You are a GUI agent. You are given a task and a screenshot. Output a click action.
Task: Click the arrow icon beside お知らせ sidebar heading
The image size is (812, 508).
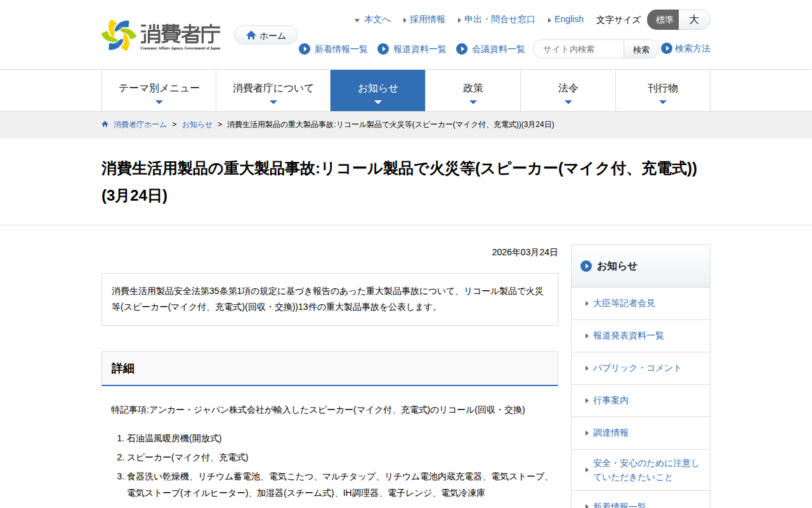586,266
